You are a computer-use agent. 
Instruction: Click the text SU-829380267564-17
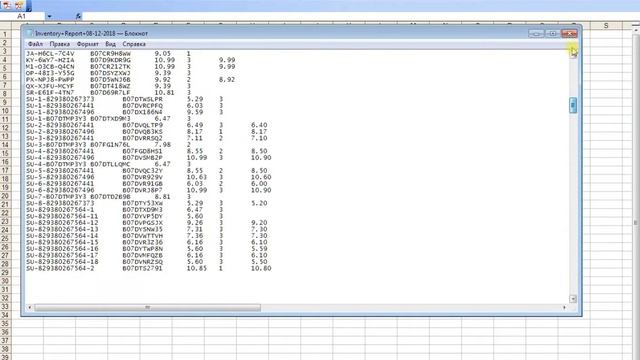tap(62, 256)
